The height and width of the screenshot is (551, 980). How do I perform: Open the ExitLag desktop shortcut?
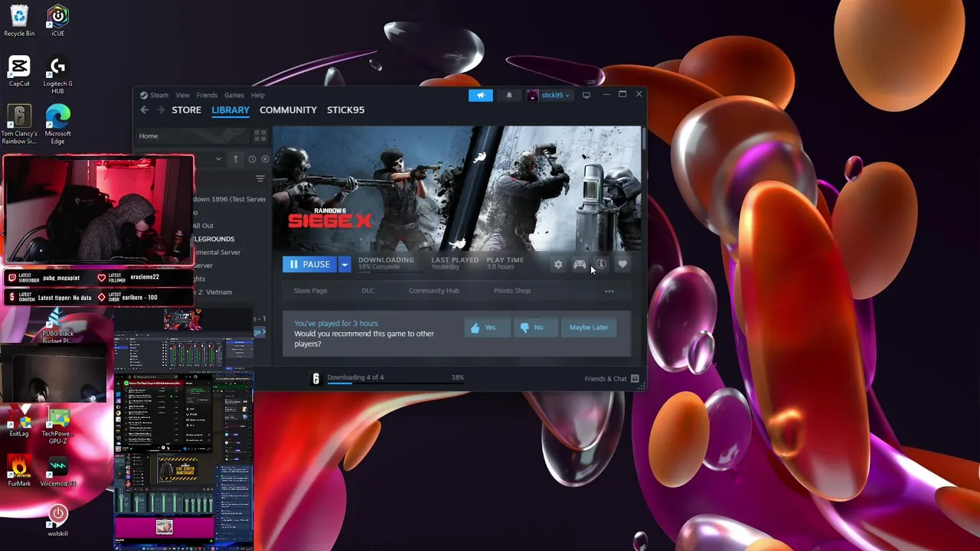pos(19,422)
